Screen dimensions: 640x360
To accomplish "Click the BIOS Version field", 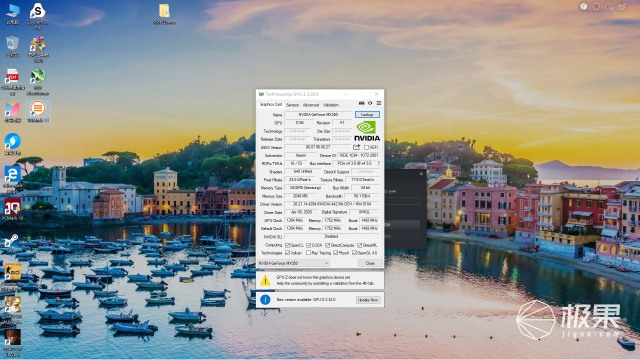I will click(318, 147).
